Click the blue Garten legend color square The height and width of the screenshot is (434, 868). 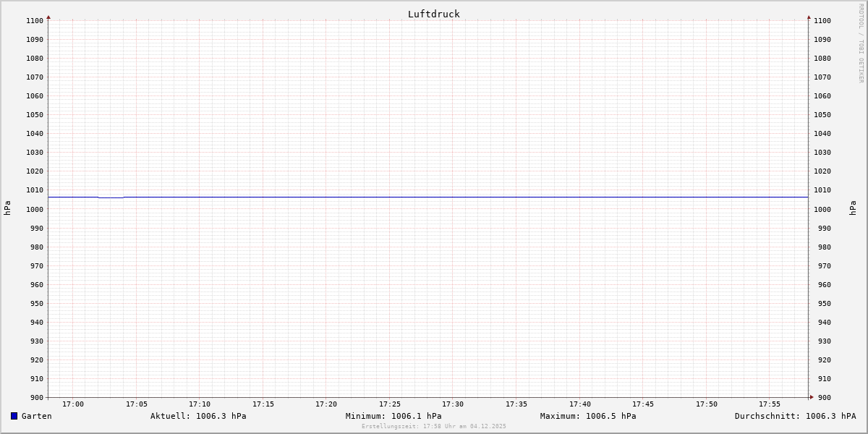click(14, 416)
